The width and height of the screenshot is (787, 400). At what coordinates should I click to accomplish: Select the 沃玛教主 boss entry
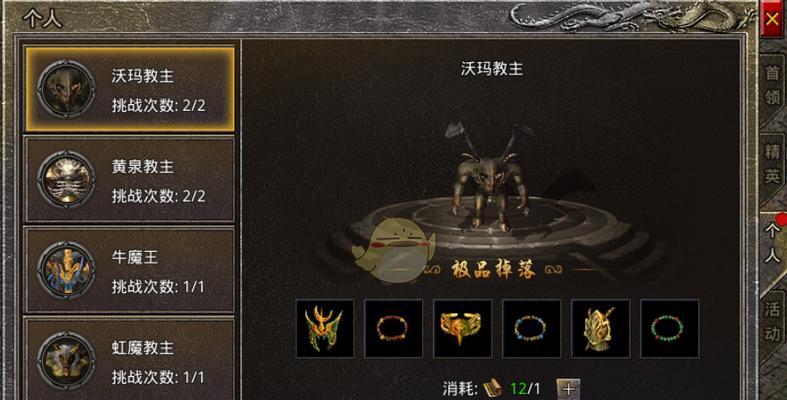130,89
